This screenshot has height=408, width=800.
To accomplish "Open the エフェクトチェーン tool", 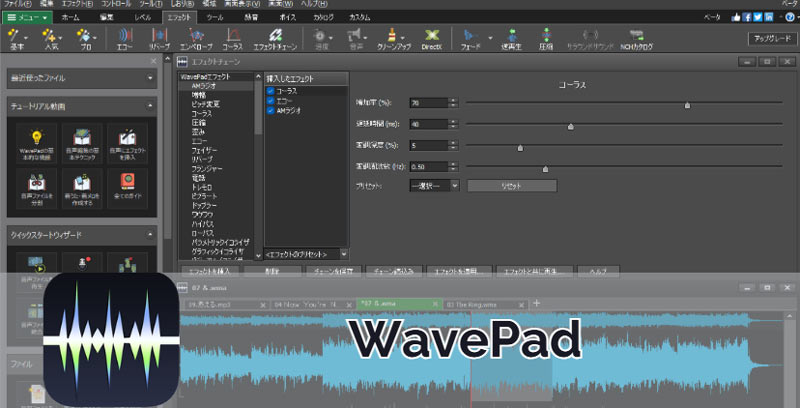I will pos(276,39).
